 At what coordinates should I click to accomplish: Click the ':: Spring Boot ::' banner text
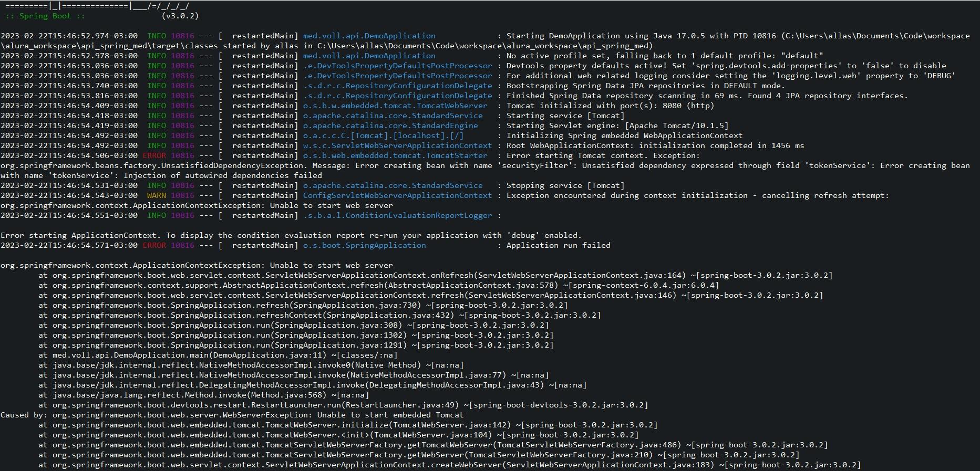pyautogui.click(x=45, y=16)
